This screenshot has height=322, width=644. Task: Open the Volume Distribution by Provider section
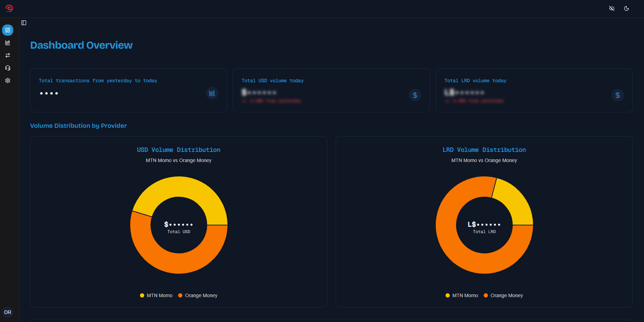pos(78,125)
